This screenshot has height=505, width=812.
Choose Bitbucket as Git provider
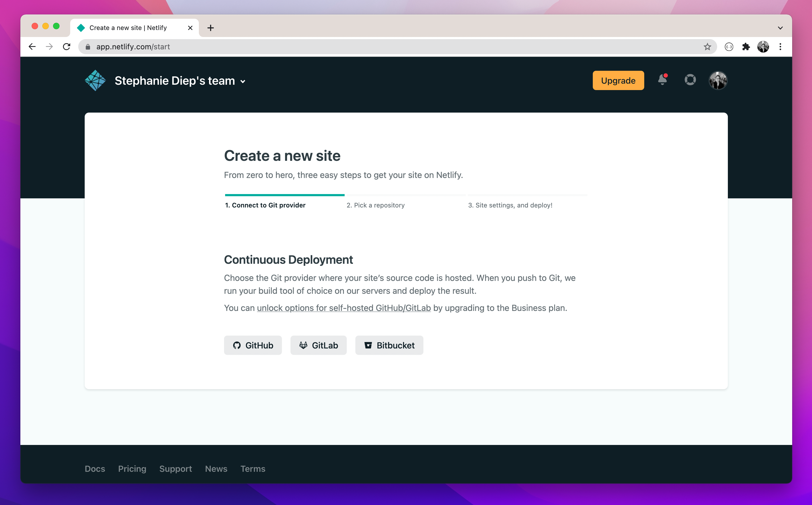pyautogui.click(x=389, y=345)
